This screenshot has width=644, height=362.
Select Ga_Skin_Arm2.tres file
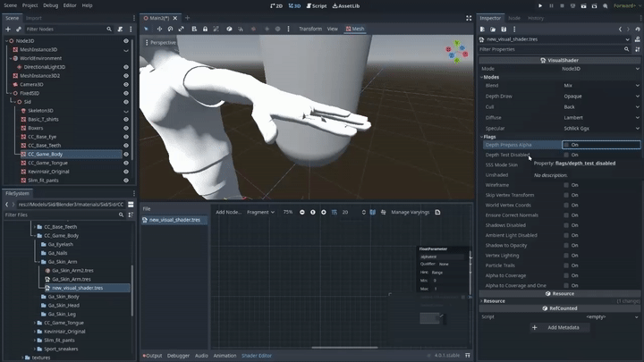pyautogui.click(x=72, y=271)
